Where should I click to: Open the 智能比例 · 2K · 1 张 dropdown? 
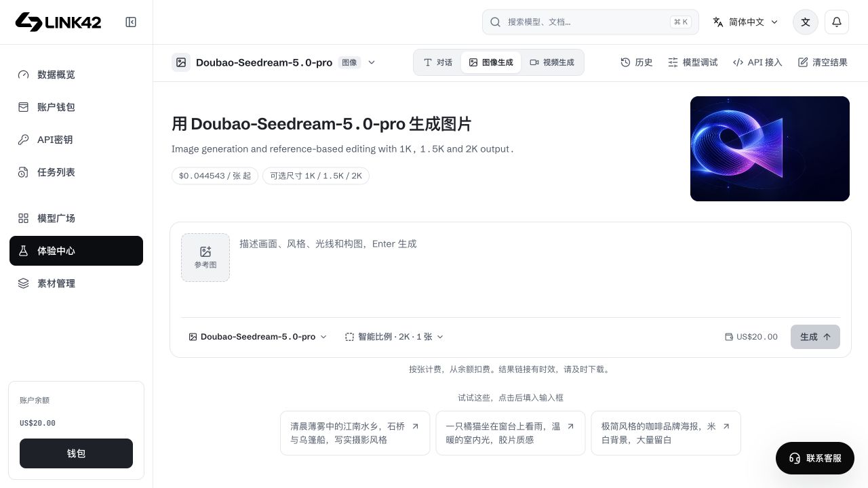click(394, 337)
